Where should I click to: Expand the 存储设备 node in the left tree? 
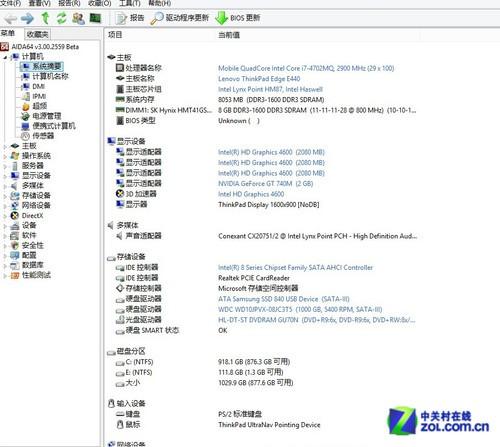click(5, 196)
